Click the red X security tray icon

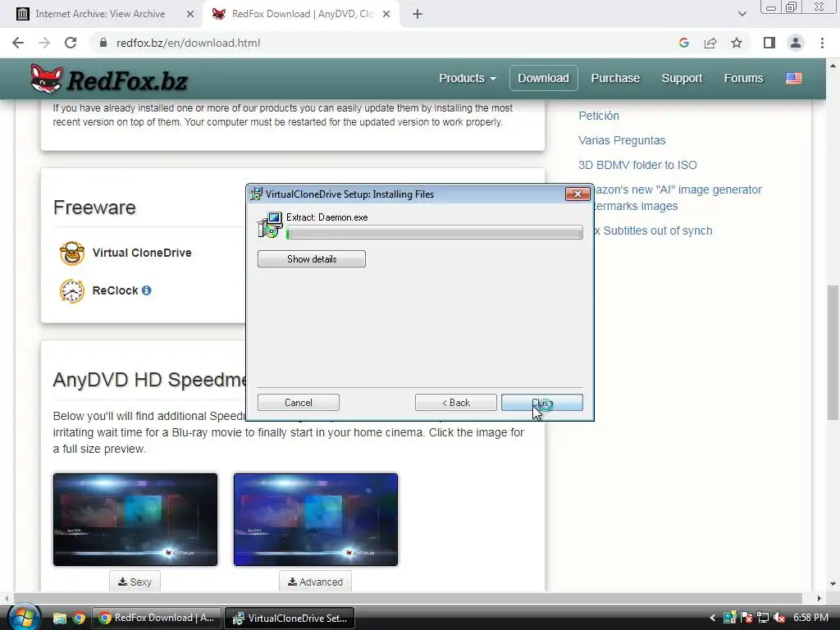746,619
